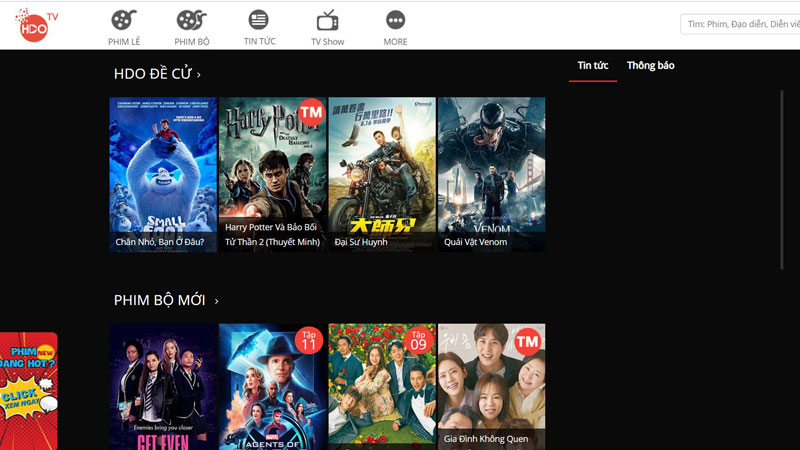Open the PHIM BỘ double reel icon
This screenshot has width=800, height=450.
pos(191,20)
